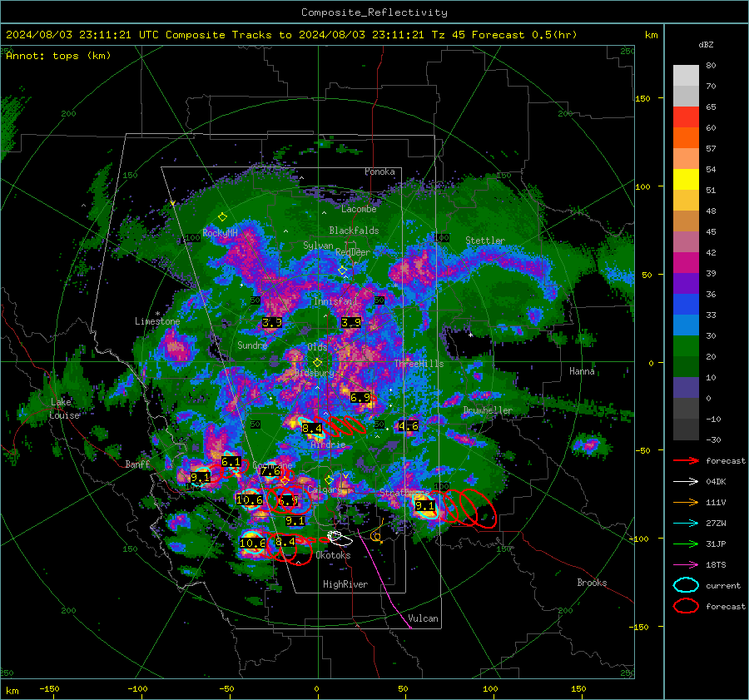This screenshot has height=700, width=749.
Task: Click the white aircraft track above Okotoks
Action: (340, 538)
